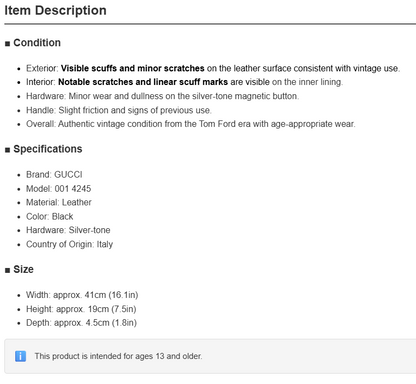
Task: Select the 'Item Description' heading
Action: tap(55, 10)
